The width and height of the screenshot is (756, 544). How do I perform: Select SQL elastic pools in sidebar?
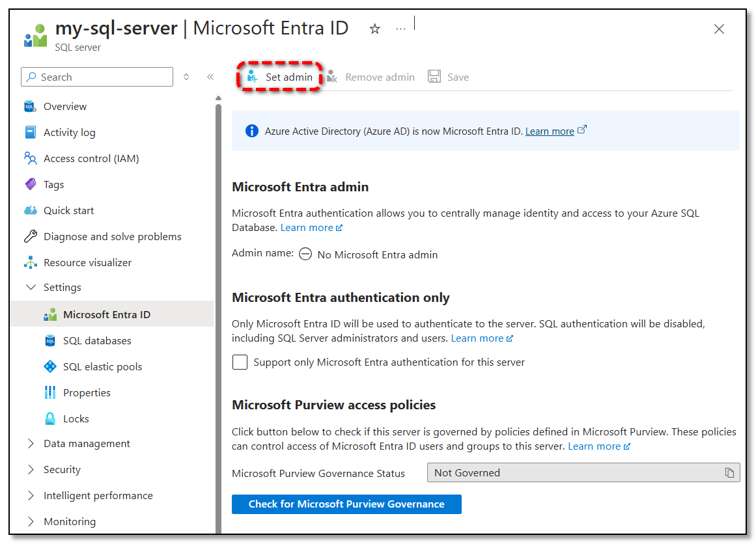(x=102, y=366)
